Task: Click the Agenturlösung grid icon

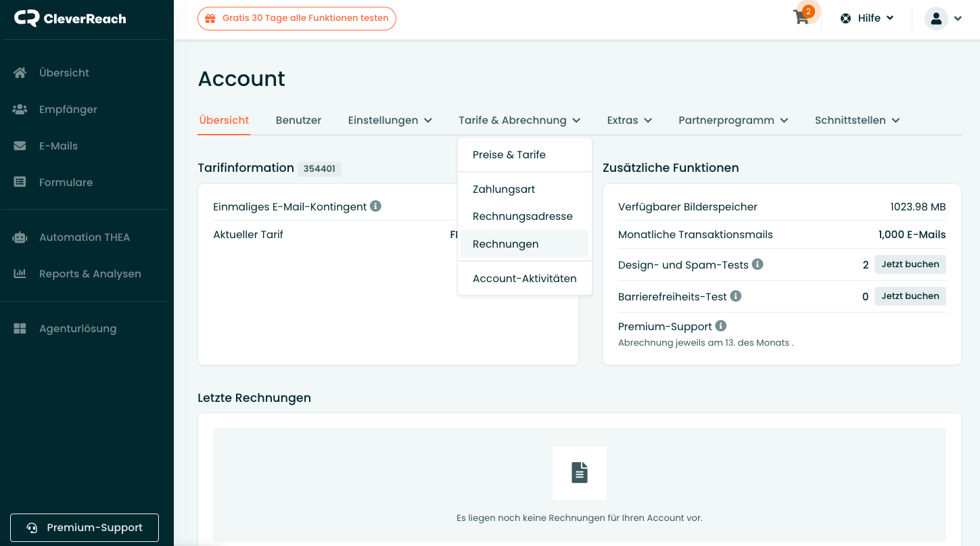Action: [x=20, y=328]
